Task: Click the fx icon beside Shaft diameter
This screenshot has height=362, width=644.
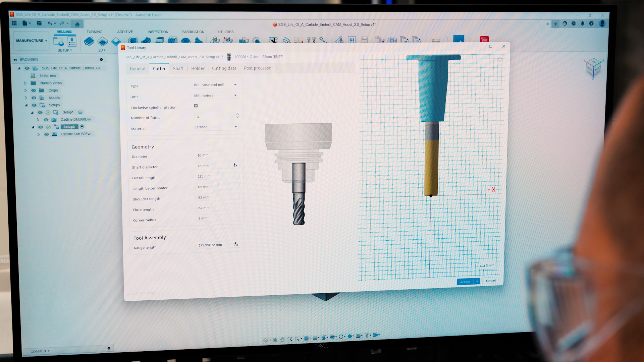Action: pyautogui.click(x=235, y=165)
